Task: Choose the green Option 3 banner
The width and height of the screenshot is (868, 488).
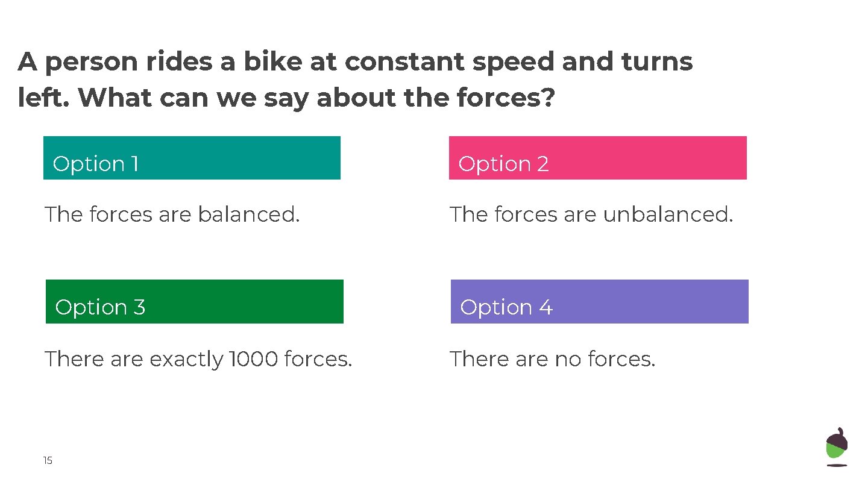Action: 194,301
